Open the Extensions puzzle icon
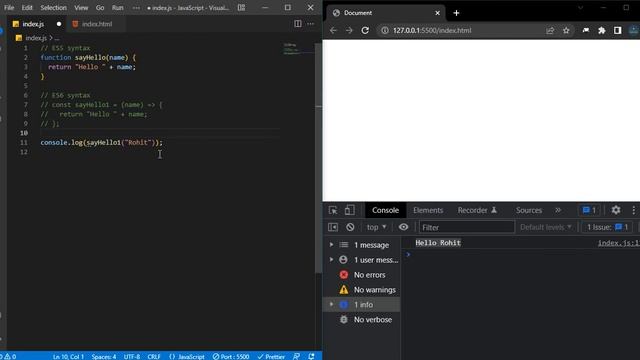The image size is (640, 360). click(x=602, y=30)
